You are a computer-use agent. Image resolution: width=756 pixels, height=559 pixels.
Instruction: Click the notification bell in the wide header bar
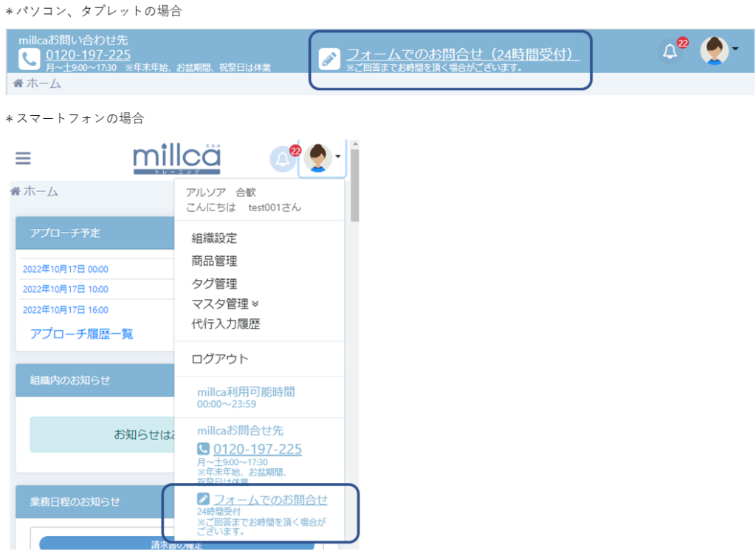tap(670, 51)
